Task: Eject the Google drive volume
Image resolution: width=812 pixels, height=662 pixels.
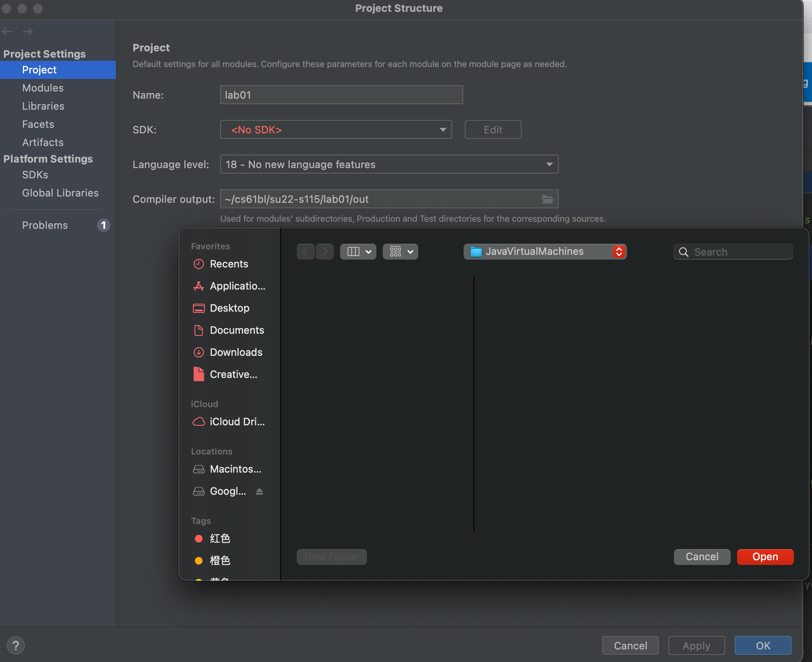Action: coord(259,491)
